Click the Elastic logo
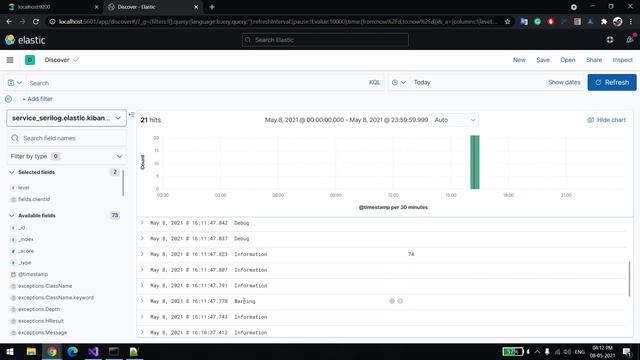The height and width of the screenshot is (360, 640). click(25, 40)
